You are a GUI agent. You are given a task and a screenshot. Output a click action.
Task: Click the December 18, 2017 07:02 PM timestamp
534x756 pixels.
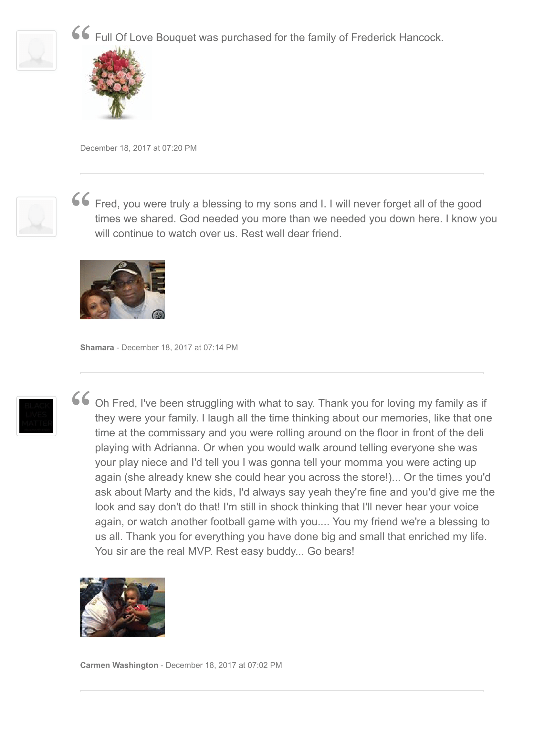(224, 665)
